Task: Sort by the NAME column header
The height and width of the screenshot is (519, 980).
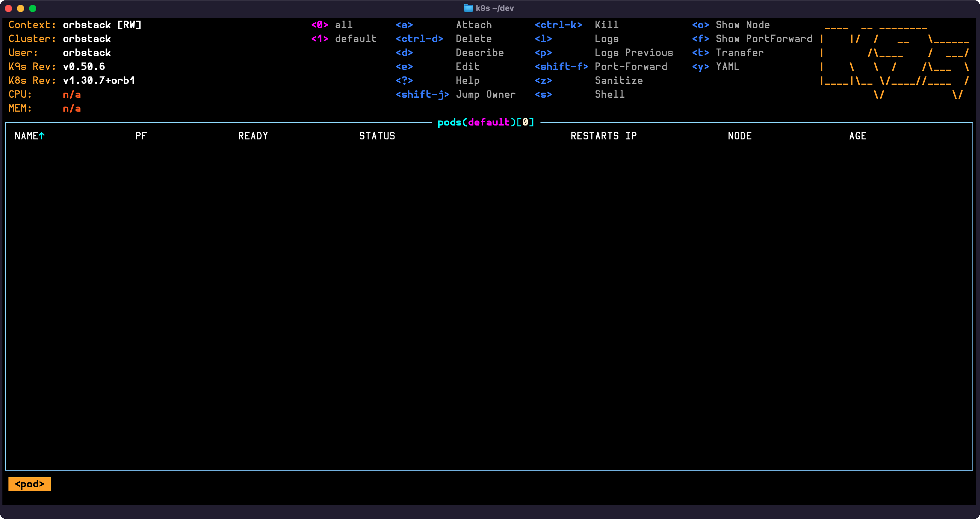Action: coord(26,136)
